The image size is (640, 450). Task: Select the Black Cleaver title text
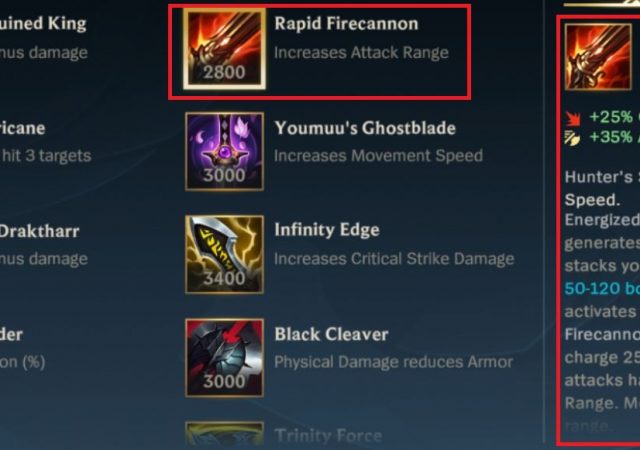click(x=331, y=334)
